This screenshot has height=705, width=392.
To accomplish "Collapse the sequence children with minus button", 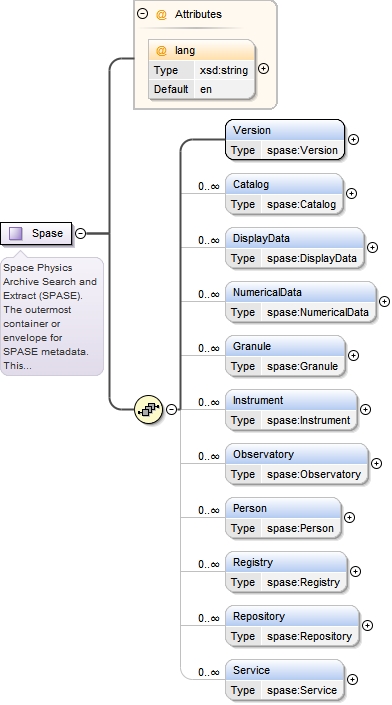I will click(171, 410).
